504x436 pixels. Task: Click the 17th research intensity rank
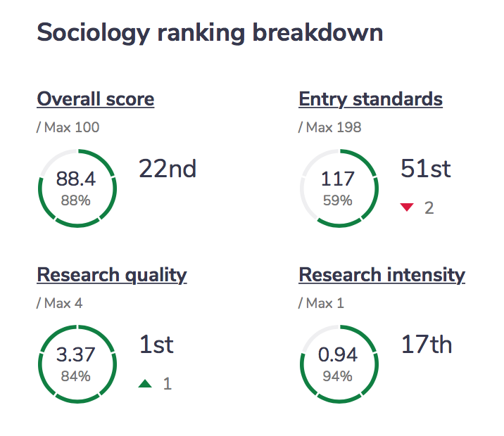point(427,345)
